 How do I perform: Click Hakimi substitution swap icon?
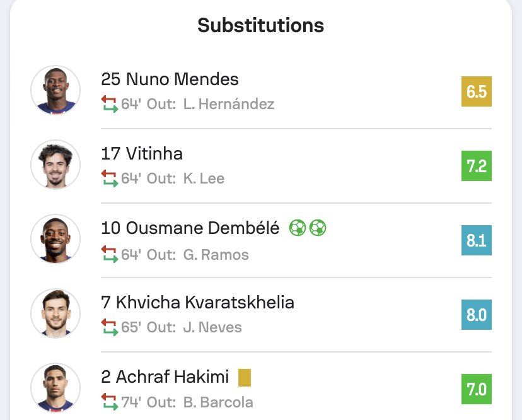point(110,402)
